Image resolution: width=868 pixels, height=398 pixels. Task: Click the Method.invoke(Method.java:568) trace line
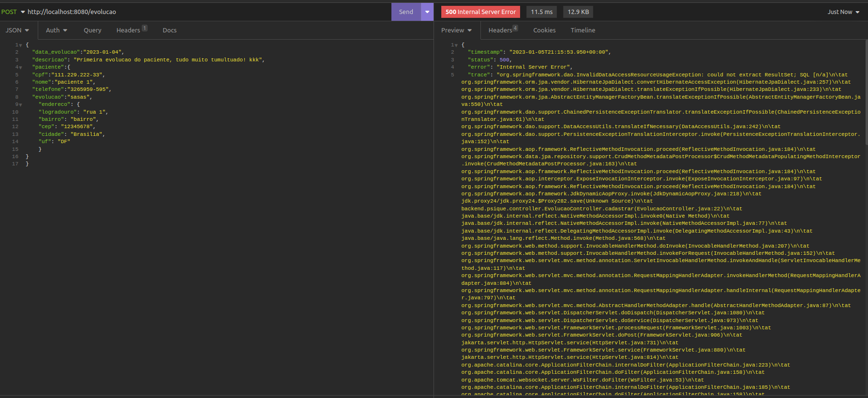(563, 238)
